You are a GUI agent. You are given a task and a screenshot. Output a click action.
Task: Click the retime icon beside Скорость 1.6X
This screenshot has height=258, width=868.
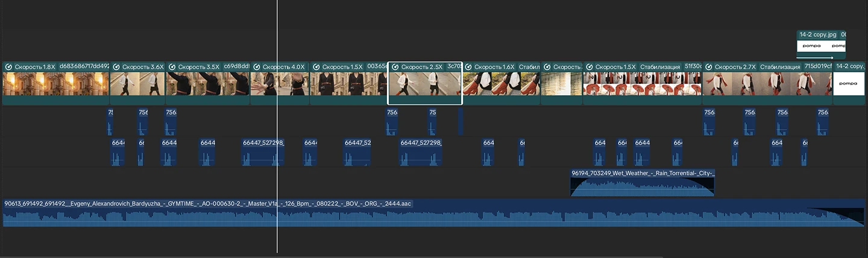468,67
